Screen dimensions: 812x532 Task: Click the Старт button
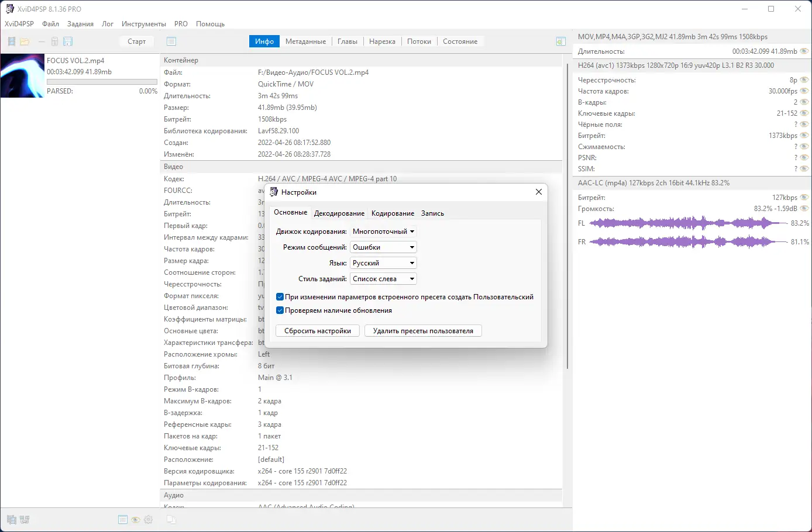[x=137, y=42]
